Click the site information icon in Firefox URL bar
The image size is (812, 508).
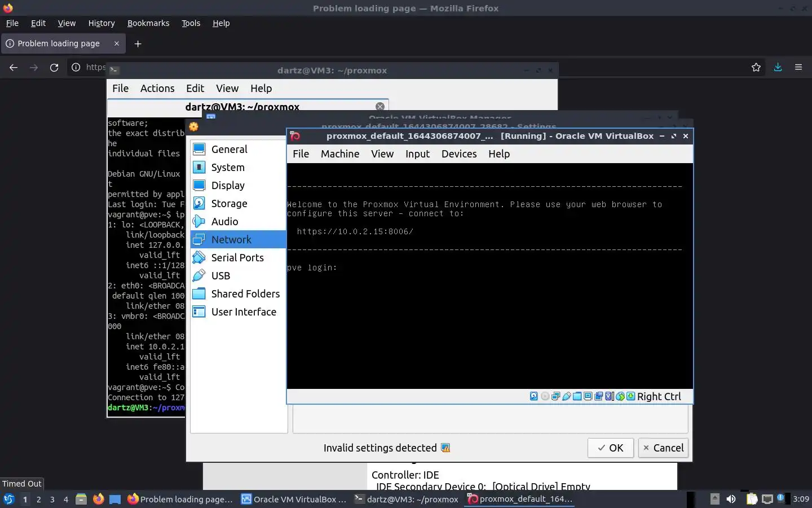pos(76,67)
